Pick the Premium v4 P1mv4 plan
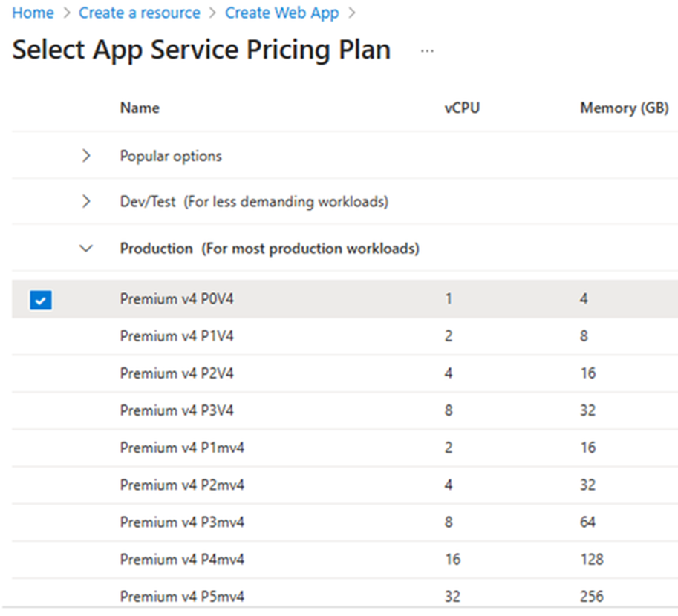Screen dimensions: 678x616 [x=182, y=448]
